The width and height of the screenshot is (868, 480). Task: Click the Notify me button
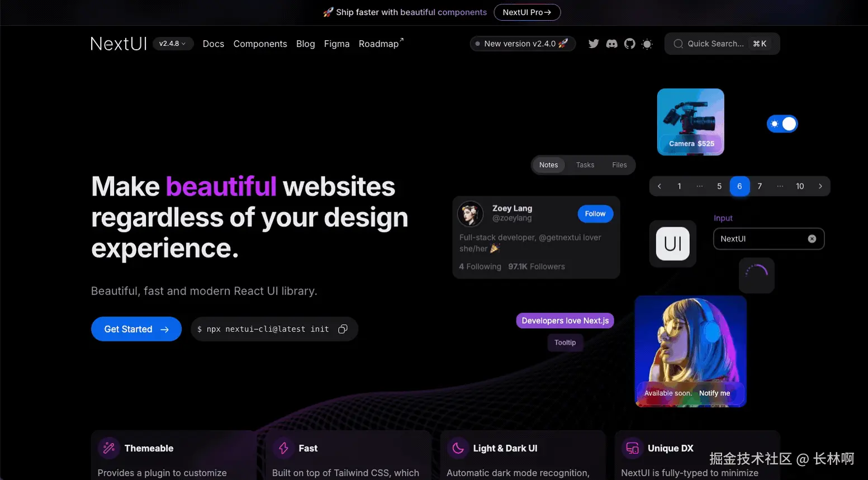pyautogui.click(x=715, y=393)
